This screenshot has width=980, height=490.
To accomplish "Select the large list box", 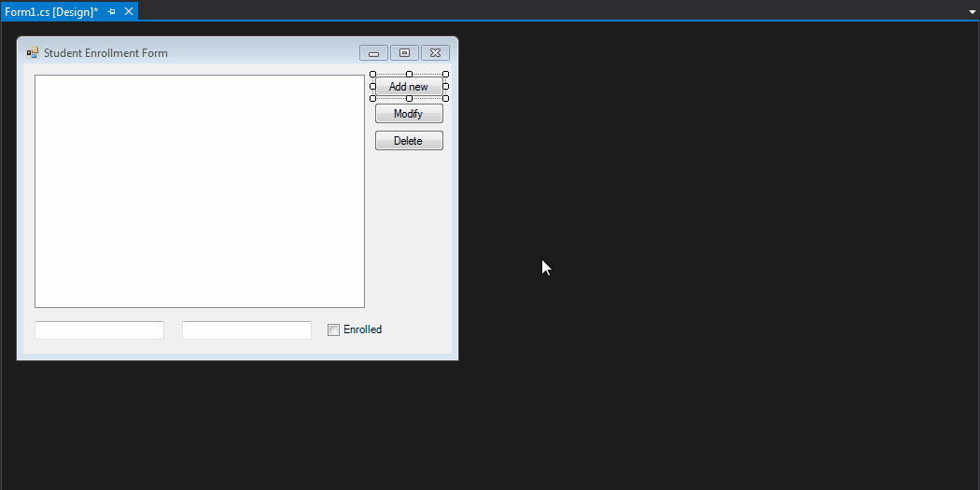I will click(199, 191).
